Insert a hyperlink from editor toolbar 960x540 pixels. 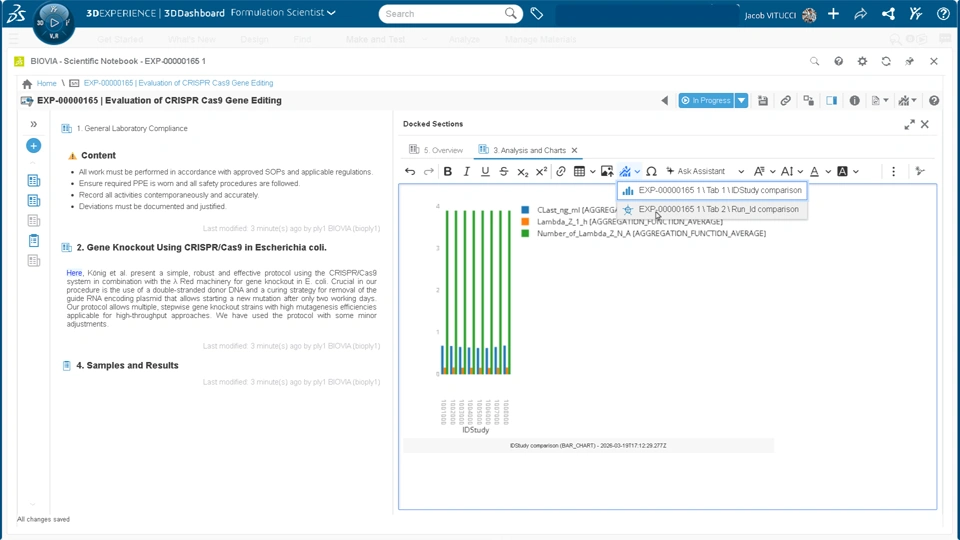tap(561, 171)
